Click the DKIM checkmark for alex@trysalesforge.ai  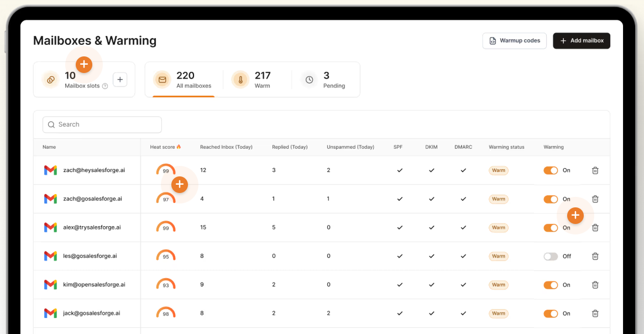tap(432, 227)
